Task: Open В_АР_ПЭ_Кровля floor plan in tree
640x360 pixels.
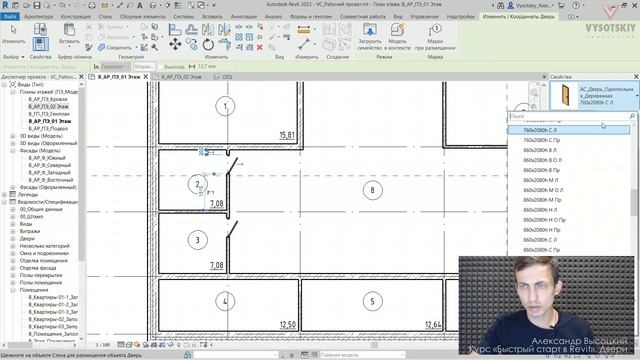Action: click(48, 99)
